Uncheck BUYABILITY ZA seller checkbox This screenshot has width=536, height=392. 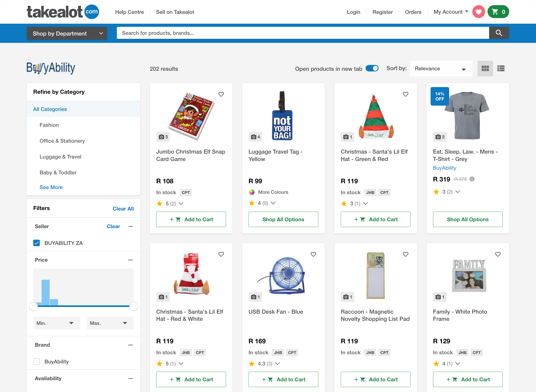(37, 243)
